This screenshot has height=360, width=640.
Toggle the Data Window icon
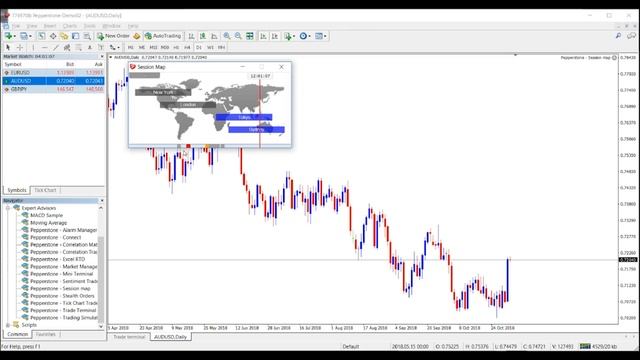pos(53,36)
